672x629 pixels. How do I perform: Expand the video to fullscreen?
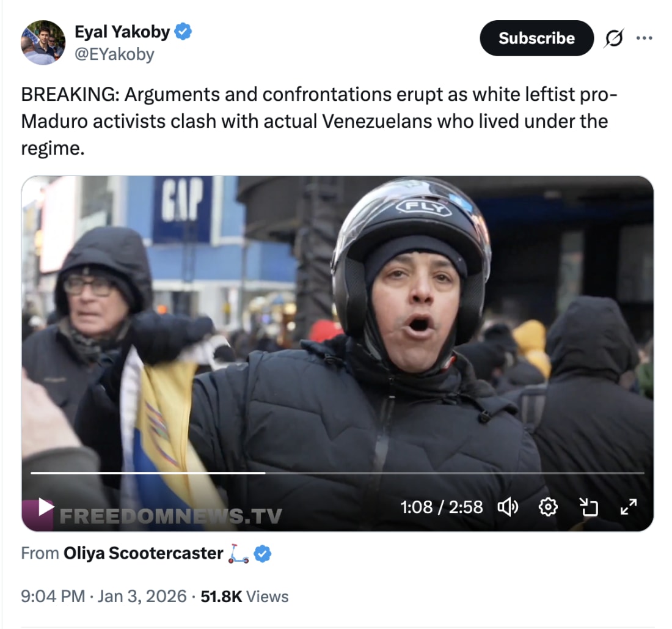(x=629, y=507)
